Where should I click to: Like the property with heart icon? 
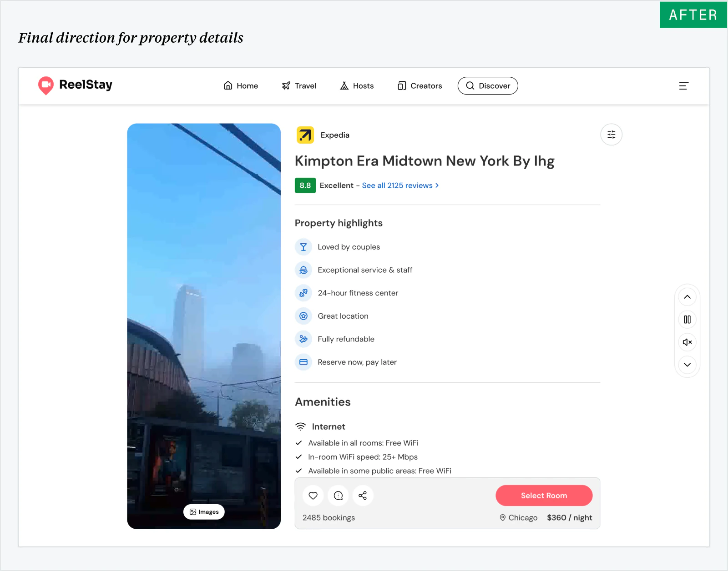(x=313, y=496)
